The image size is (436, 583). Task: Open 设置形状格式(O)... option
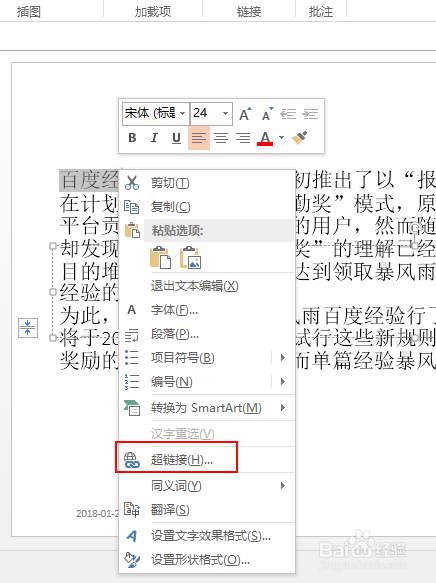point(200,560)
